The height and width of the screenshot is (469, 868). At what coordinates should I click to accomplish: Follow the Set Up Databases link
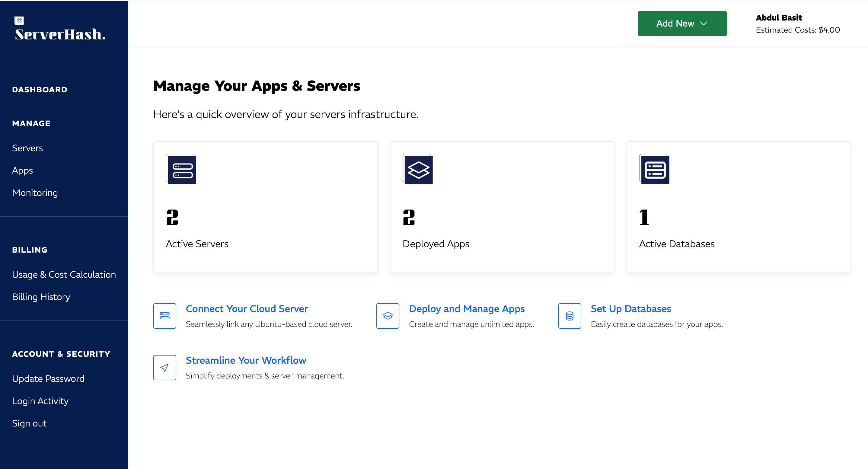[x=631, y=309]
